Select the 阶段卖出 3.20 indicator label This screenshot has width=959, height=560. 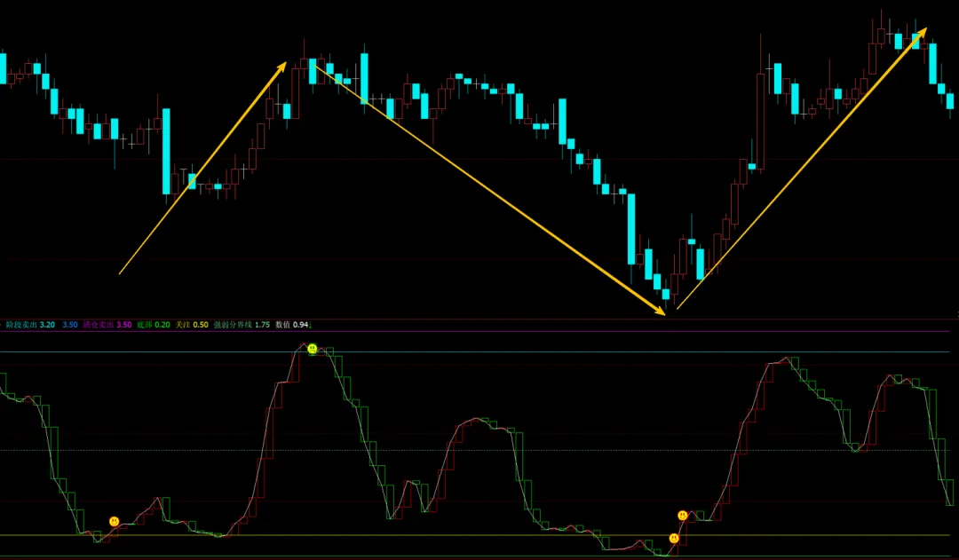30,325
